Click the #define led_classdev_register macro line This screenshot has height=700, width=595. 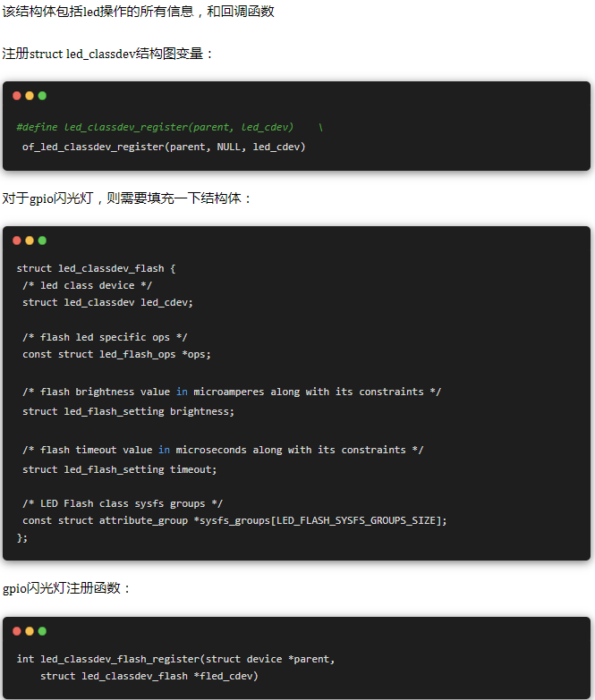(170, 127)
